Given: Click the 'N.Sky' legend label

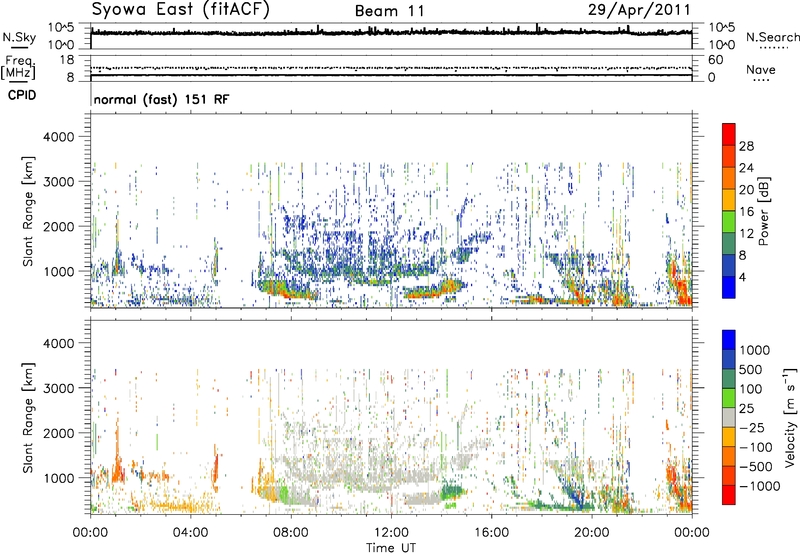Looking at the screenshot, I should coord(19,37).
